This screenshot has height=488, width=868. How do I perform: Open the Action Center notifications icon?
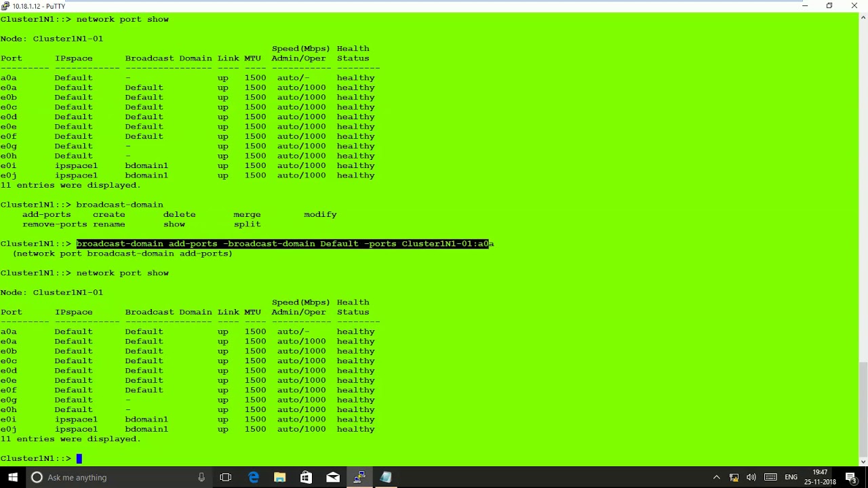tap(851, 477)
